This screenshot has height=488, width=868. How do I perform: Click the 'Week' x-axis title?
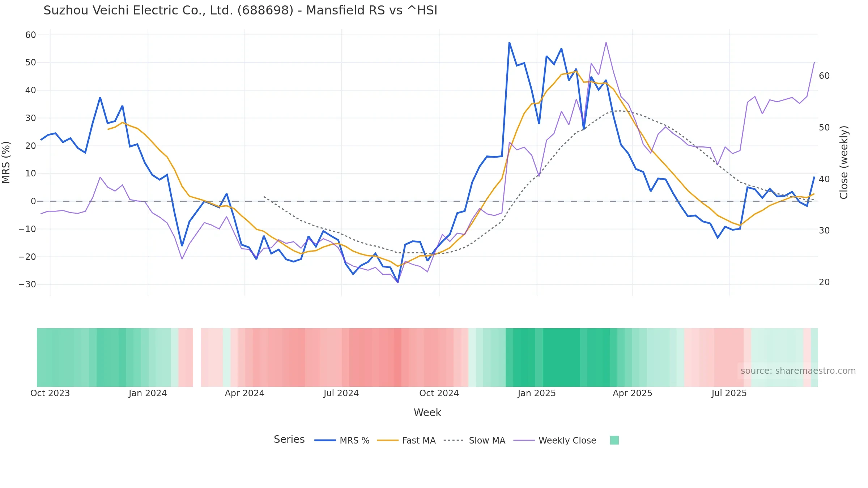pos(427,412)
